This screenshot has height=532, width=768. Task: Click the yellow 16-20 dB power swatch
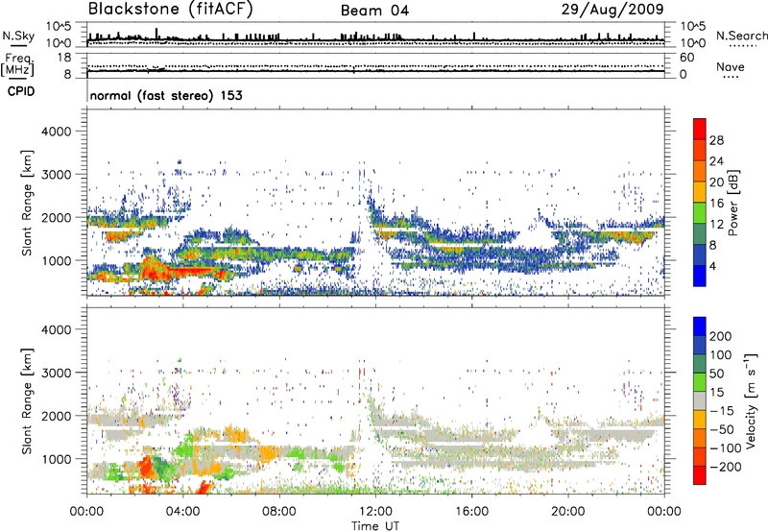pyautogui.click(x=700, y=191)
